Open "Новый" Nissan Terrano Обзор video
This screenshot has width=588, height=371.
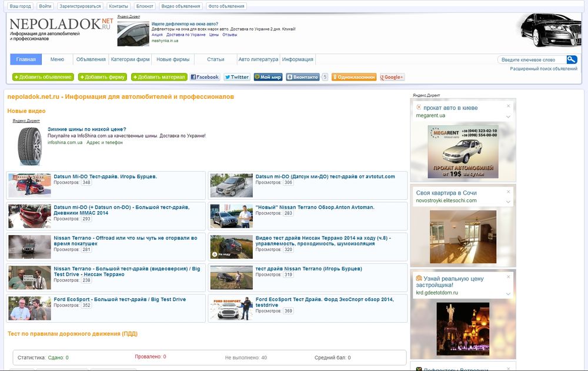click(315, 207)
